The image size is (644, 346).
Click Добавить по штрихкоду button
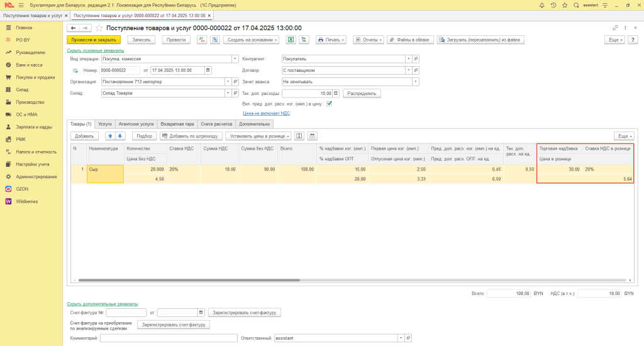pyautogui.click(x=191, y=136)
